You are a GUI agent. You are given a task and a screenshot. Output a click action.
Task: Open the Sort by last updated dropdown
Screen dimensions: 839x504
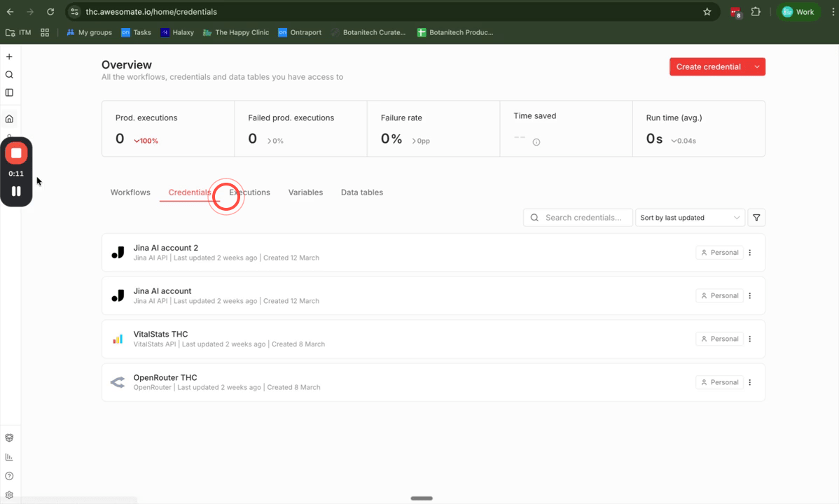[689, 218]
